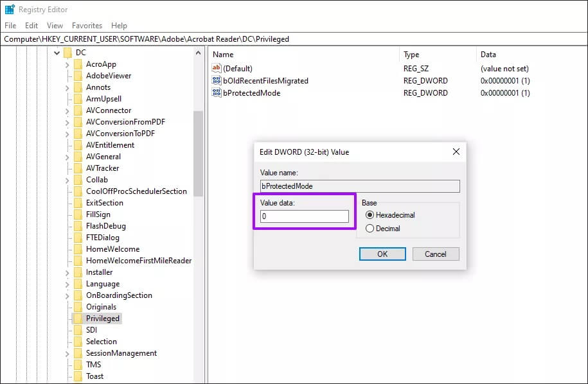Viewport: 588px width, 384px height.
Task: Select the bProtectedMode value name in list
Action: tap(252, 92)
